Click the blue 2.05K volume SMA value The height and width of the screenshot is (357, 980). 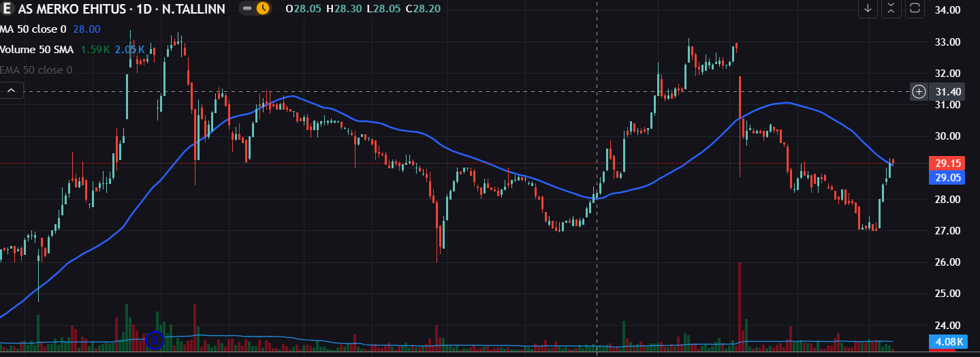(129, 50)
